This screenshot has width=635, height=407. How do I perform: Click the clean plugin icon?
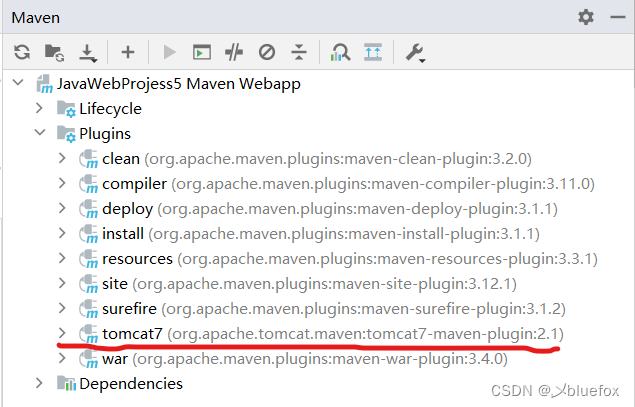pyautogui.click(x=88, y=159)
